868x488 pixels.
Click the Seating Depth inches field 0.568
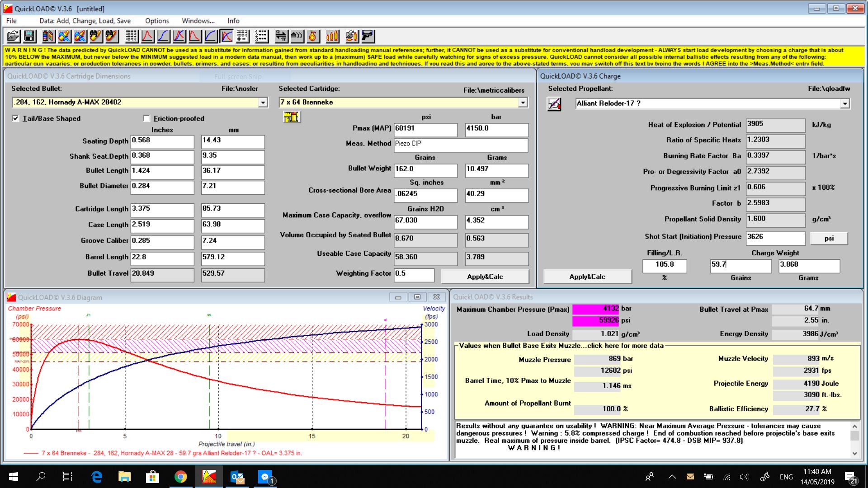click(162, 141)
